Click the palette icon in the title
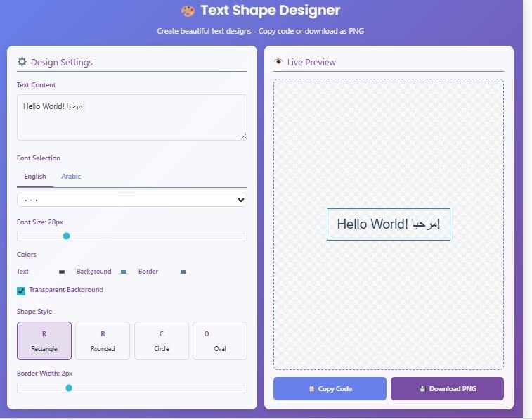The height and width of the screenshot is (420, 532). tap(188, 11)
